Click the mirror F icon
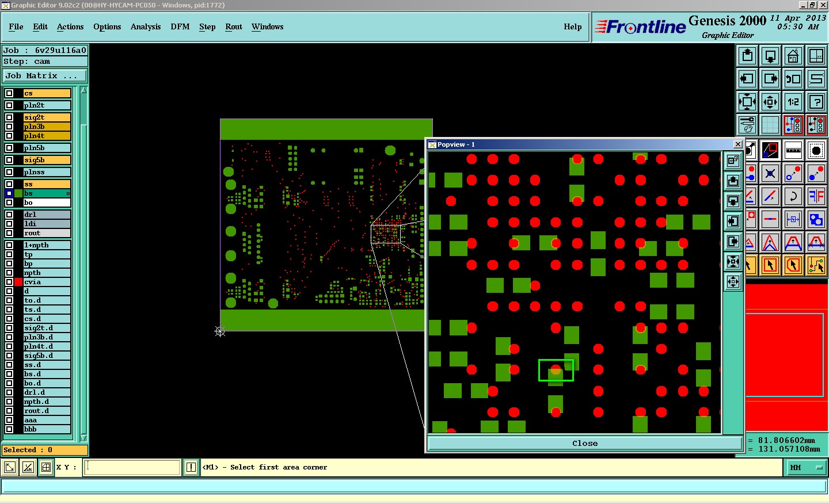Viewport: 829px width, 504px height. pos(816,196)
